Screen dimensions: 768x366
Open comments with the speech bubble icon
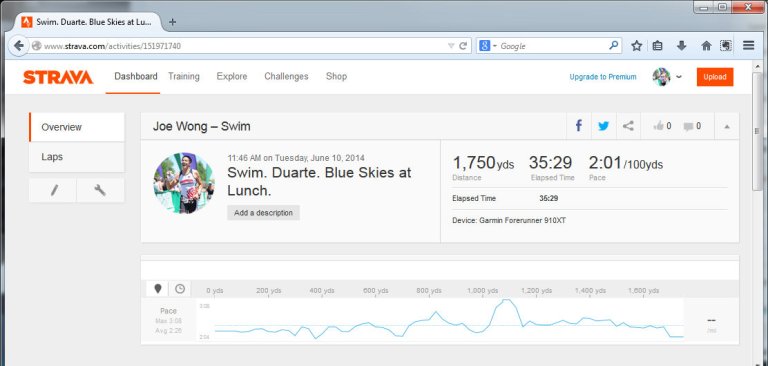pos(688,126)
